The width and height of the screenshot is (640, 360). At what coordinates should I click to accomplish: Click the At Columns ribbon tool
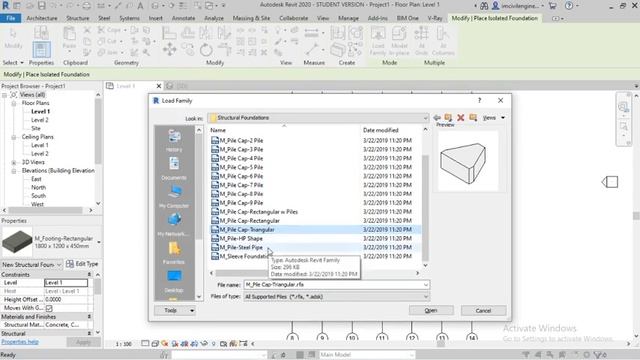point(443,41)
